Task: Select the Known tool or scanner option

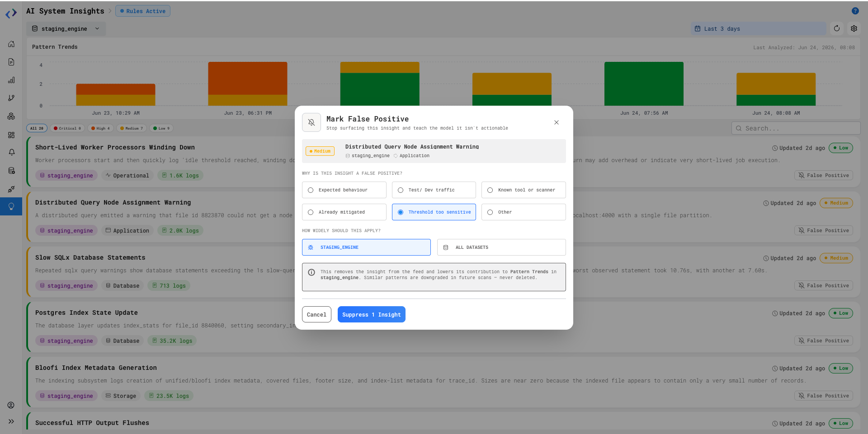Action: point(524,190)
